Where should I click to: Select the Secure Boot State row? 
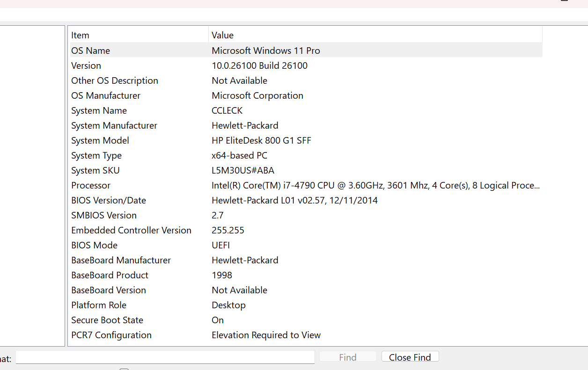pos(107,320)
